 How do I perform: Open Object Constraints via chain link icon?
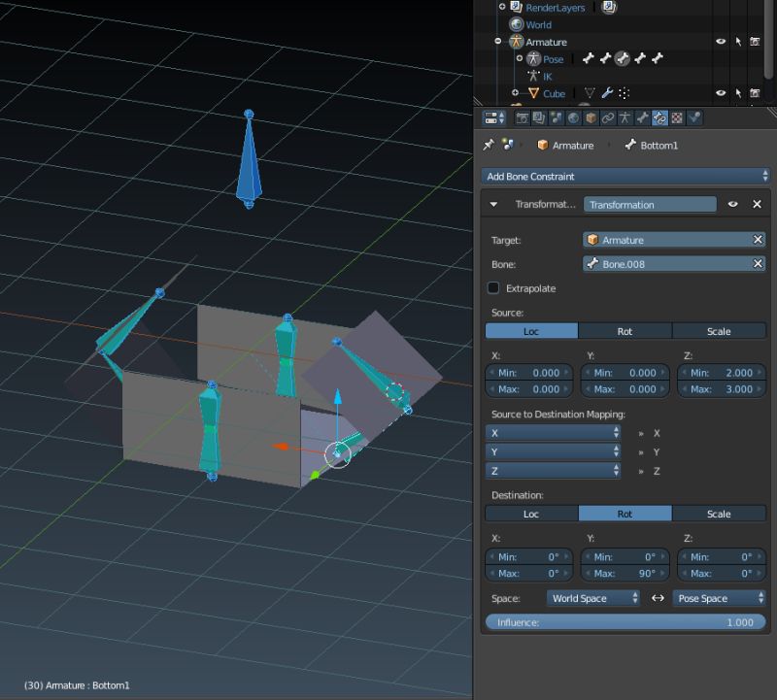(606, 118)
